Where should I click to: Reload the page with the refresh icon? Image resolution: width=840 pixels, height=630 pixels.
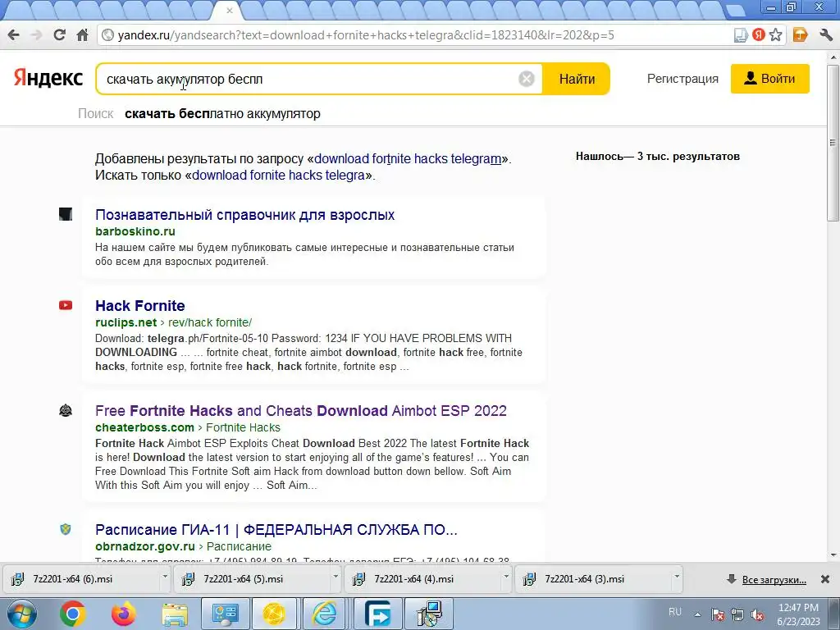(x=59, y=35)
